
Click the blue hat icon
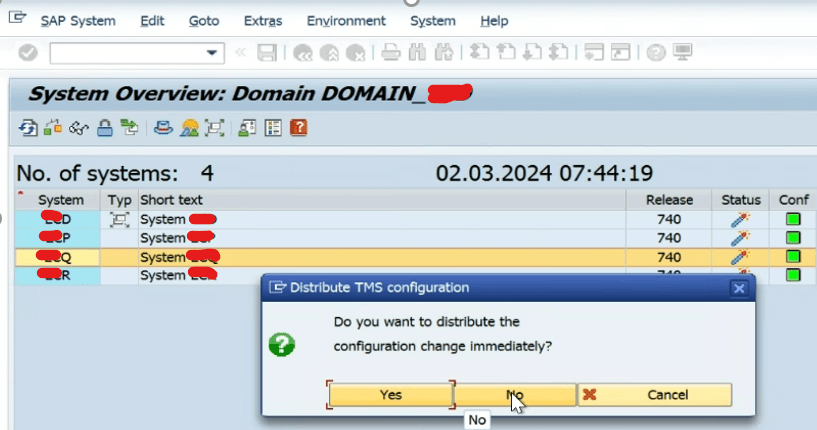tap(163, 128)
